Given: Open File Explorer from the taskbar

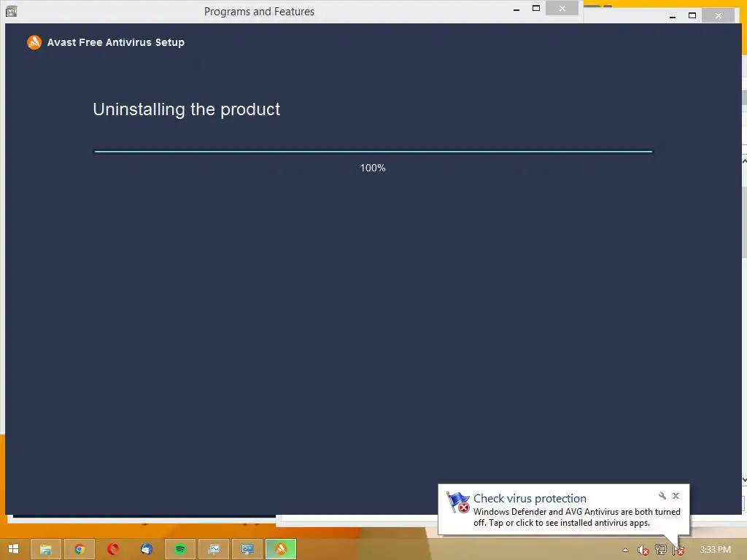Looking at the screenshot, I should 46,550.
